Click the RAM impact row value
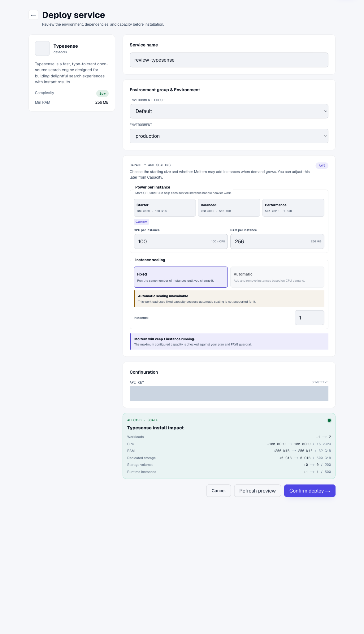The image size is (364, 634). [302, 451]
